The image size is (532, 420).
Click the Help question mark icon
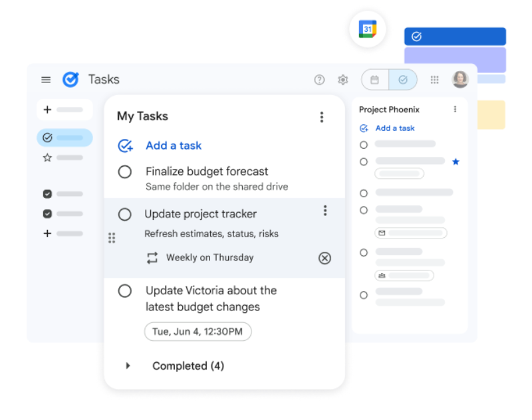click(x=319, y=80)
